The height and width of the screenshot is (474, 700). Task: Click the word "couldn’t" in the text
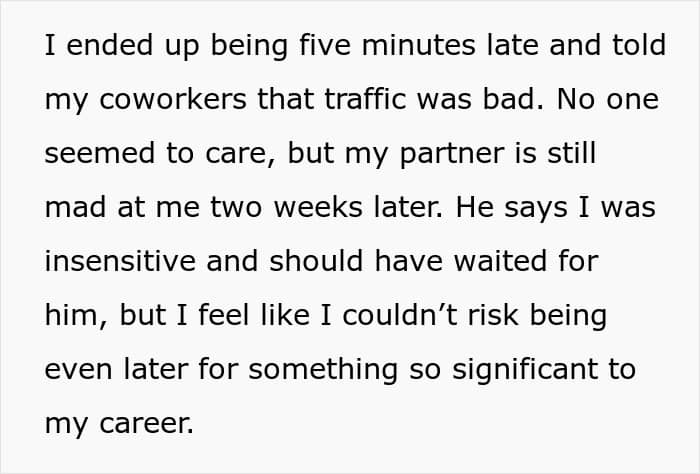click(x=400, y=314)
